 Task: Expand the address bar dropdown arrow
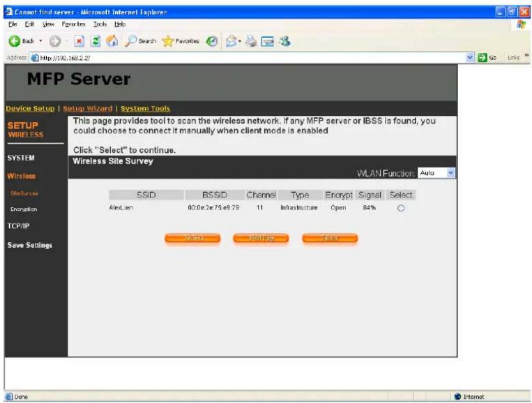click(x=470, y=57)
